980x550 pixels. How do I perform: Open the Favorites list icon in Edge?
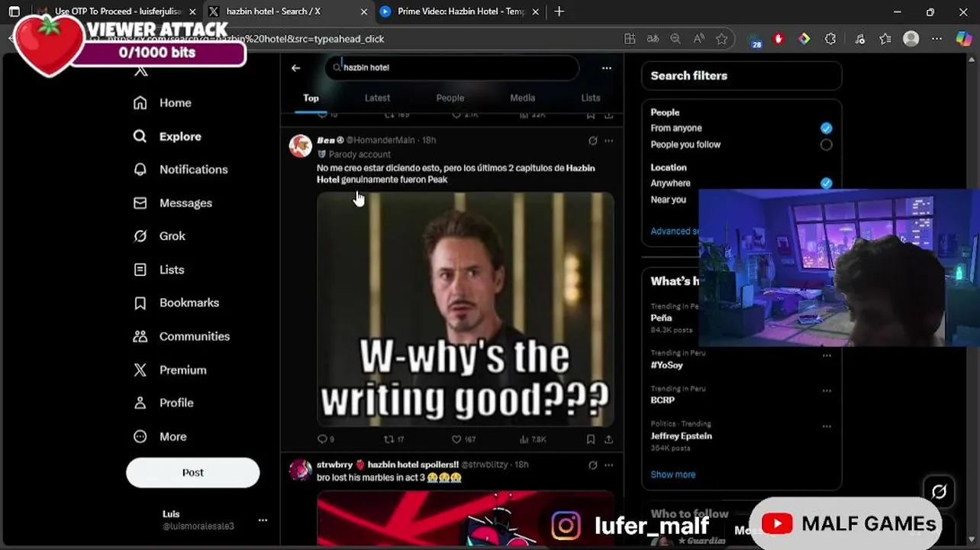(885, 39)
